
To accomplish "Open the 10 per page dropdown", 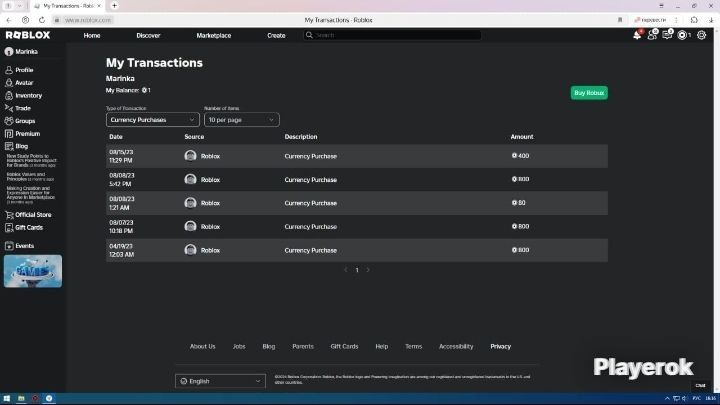I will tap(242, 120).
